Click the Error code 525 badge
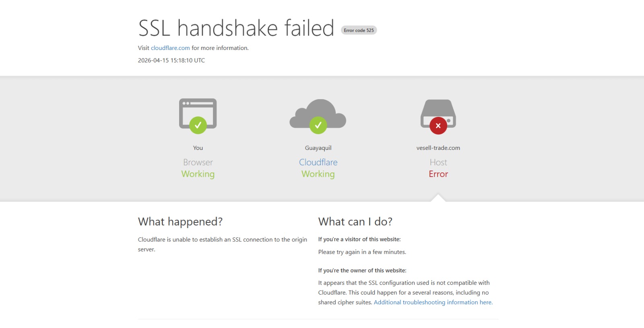Screen dimensions: 644x328 click(359, 30)
